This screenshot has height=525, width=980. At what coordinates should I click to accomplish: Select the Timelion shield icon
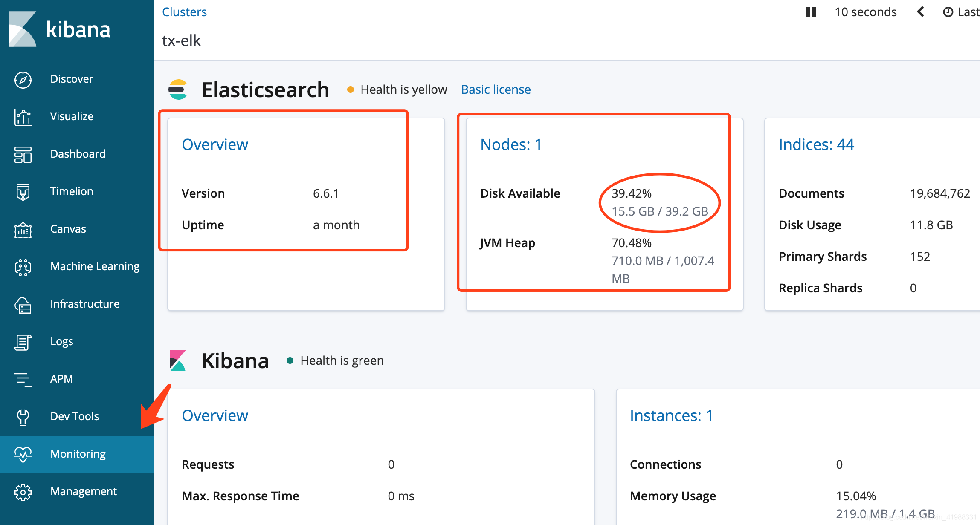23,192
